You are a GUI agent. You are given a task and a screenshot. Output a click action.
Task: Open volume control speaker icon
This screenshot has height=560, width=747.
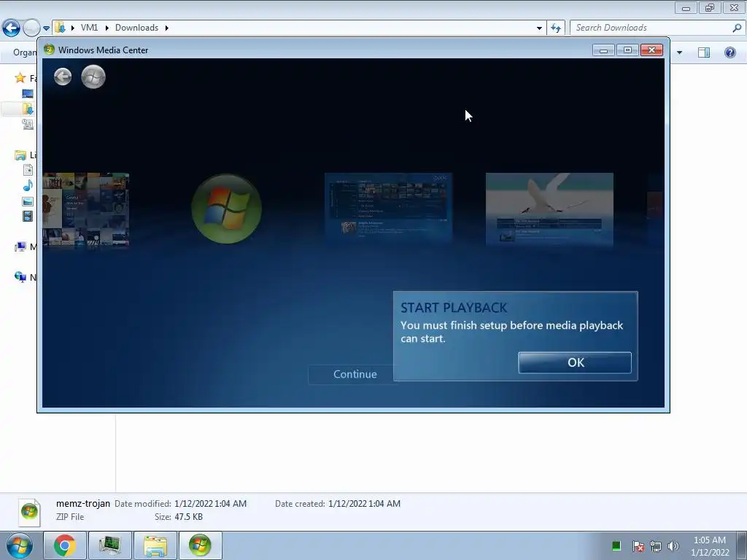(x=673, y=546)
